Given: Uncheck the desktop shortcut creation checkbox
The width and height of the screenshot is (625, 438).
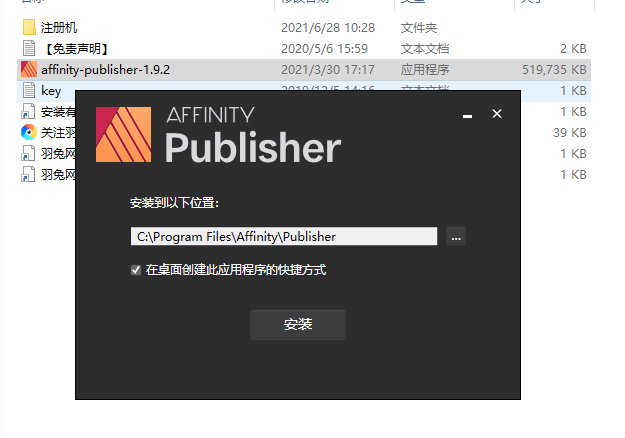Looking at the screenshot, I should [x=136, y=270].
